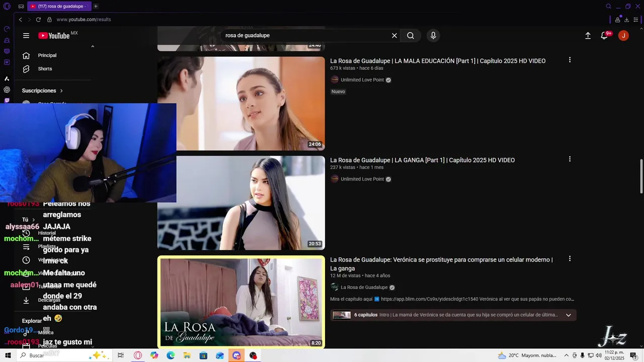Open volume control in system tray
This screenshot has height=362, width=644.
tap(599, 355)
